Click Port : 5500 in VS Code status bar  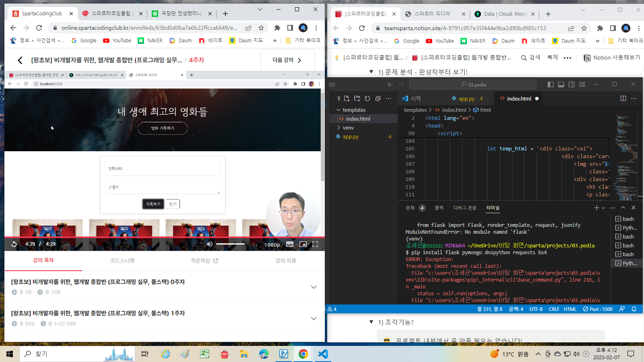click(x=598, y=309)
